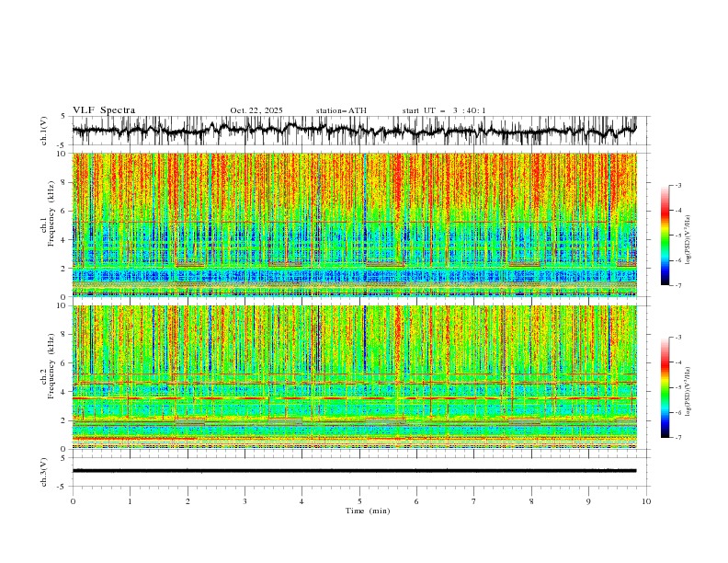Viewport: 728px width, 563px height.
Task: Click the ch.1 spectrogram color scale bar
Action: 665,236
